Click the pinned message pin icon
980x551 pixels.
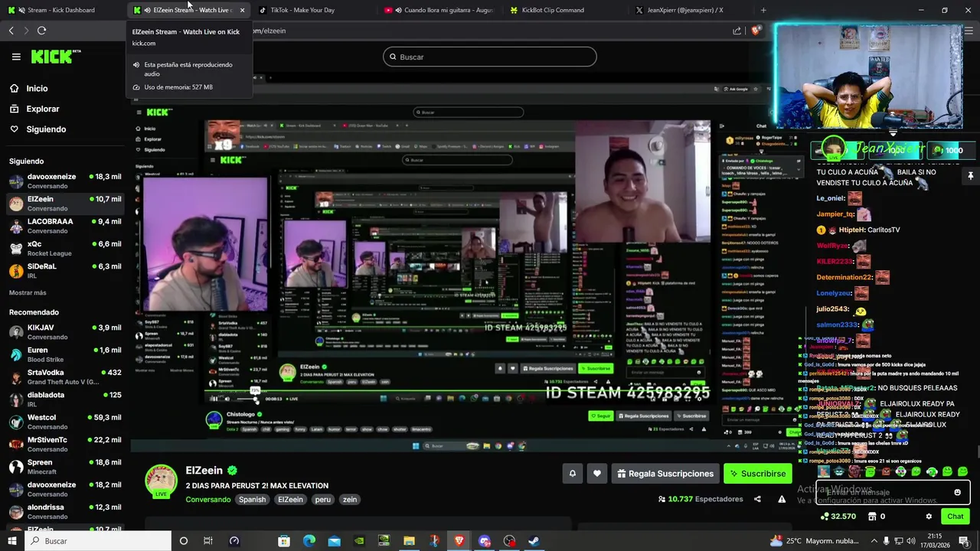click(970, 176)
